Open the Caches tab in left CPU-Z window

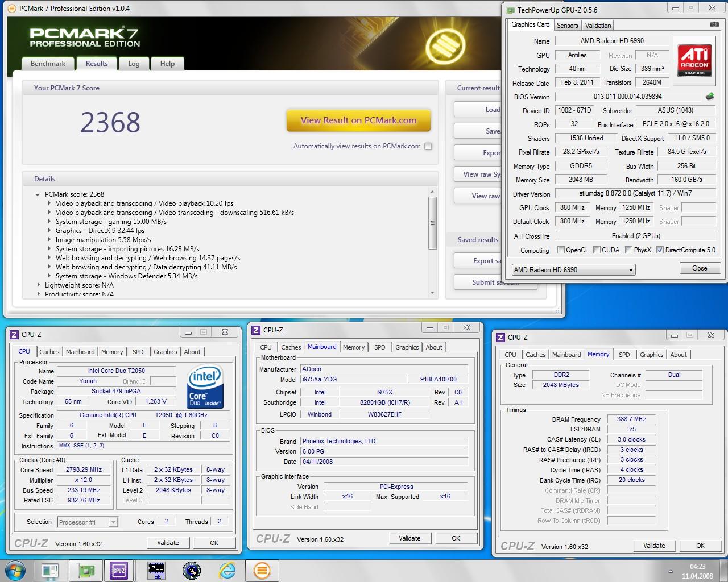[49, 352]
